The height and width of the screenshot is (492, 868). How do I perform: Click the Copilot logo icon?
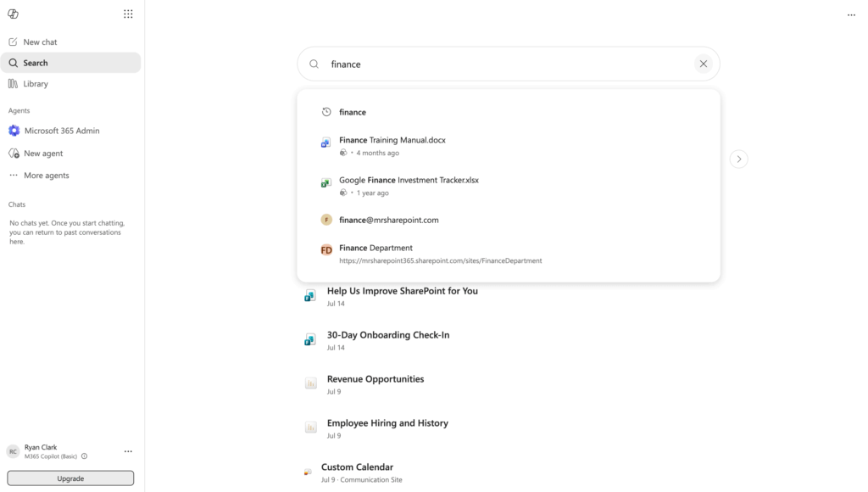click(14, 14)
